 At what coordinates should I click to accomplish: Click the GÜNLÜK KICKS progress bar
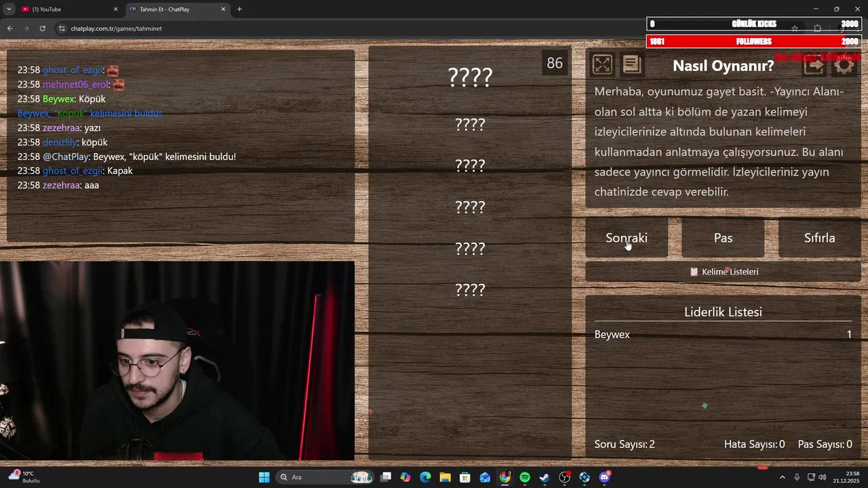tap(754, 24)
